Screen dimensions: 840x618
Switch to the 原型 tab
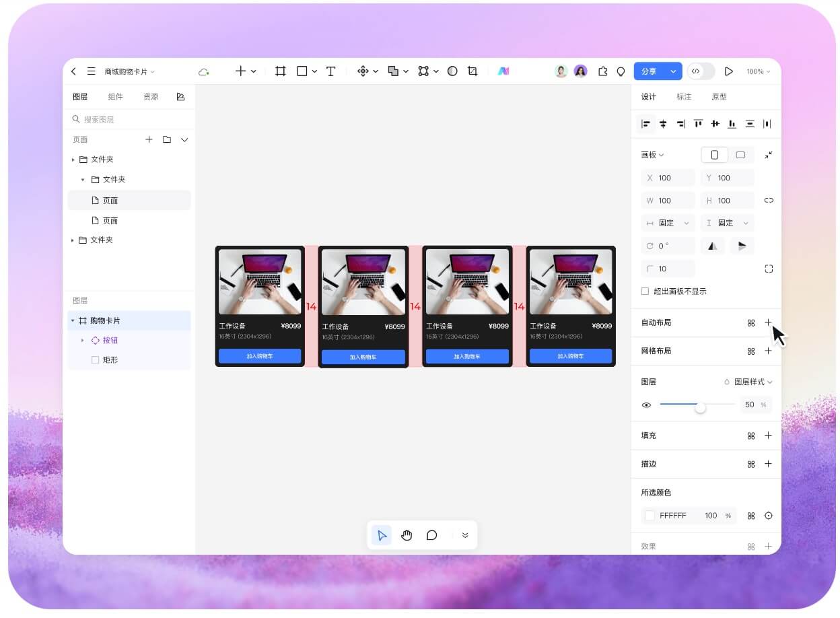coord(719,97)
